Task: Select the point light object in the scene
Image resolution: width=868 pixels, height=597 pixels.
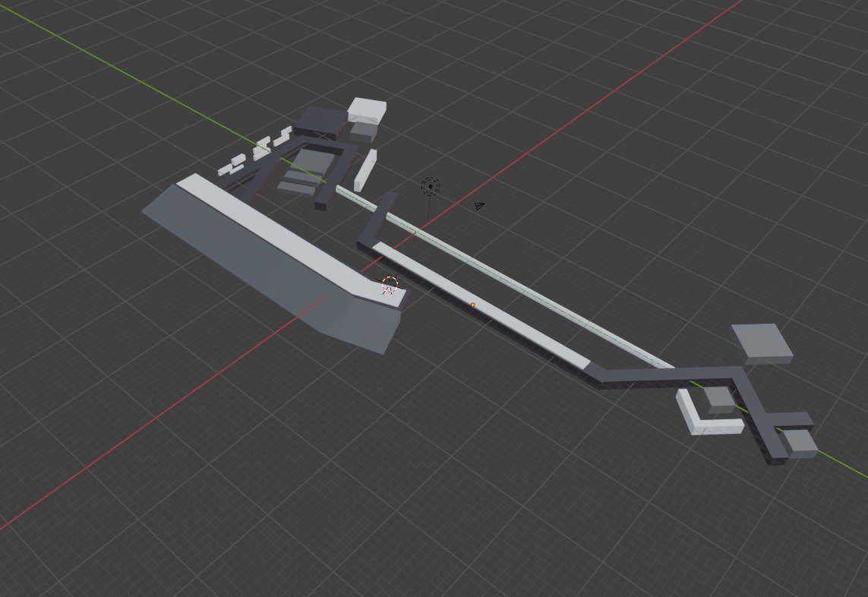Action: point(431,185)
